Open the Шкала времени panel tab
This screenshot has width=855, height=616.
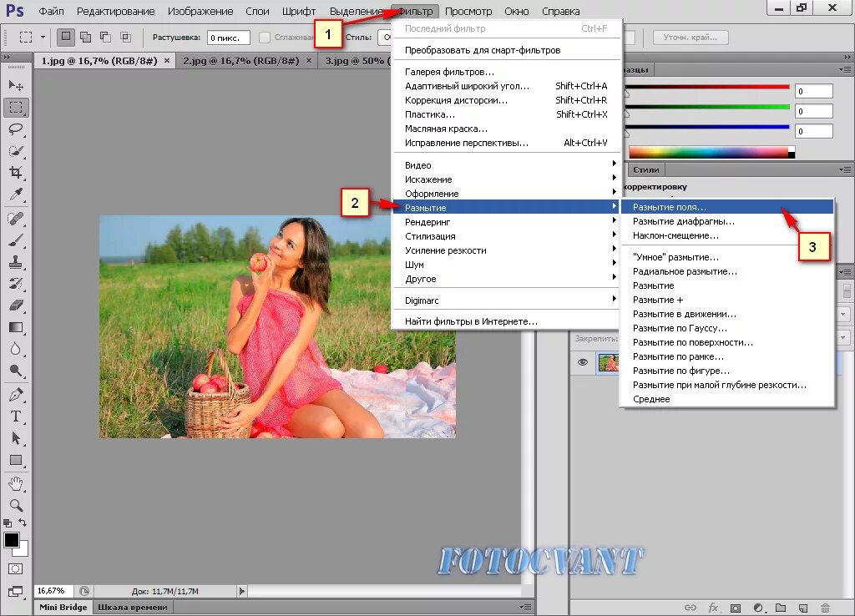[133, 608]
